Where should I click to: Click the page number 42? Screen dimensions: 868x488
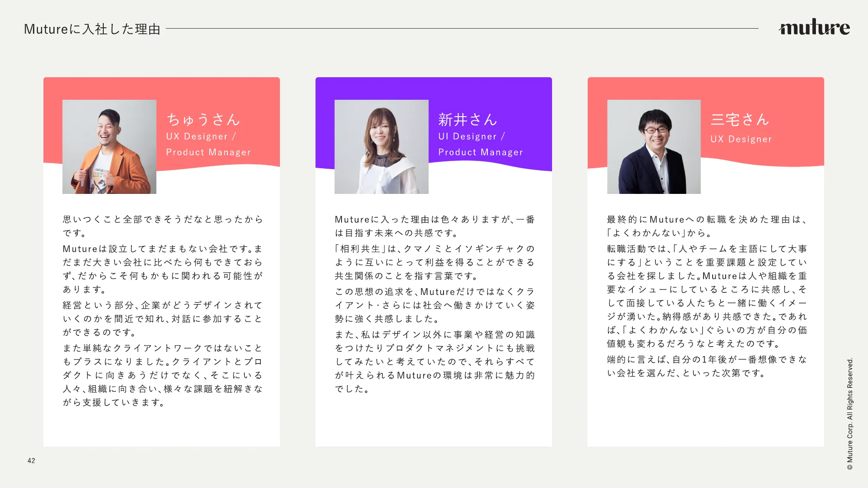[x=31, y=461]
